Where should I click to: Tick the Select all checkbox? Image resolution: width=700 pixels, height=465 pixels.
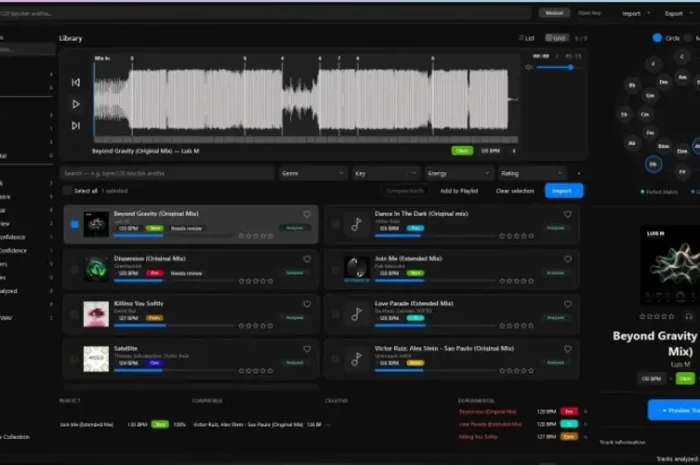(67, 191)
